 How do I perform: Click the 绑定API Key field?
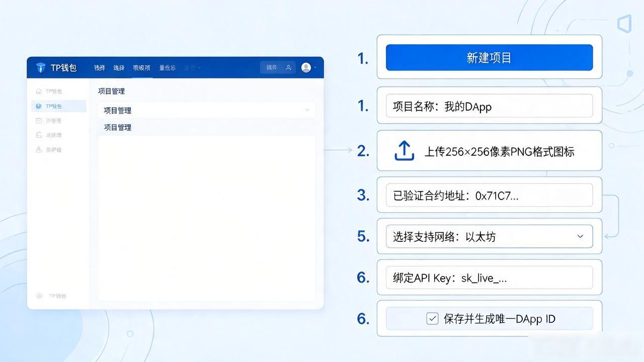[x=489, y=278]
